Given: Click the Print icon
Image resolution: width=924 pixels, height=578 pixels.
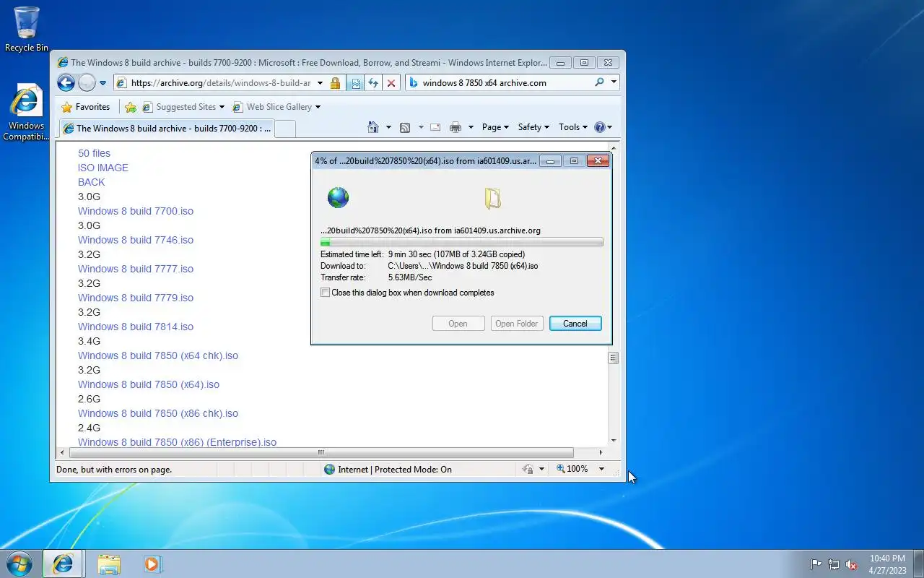Looking at the screenshot, I should point(455,127).
